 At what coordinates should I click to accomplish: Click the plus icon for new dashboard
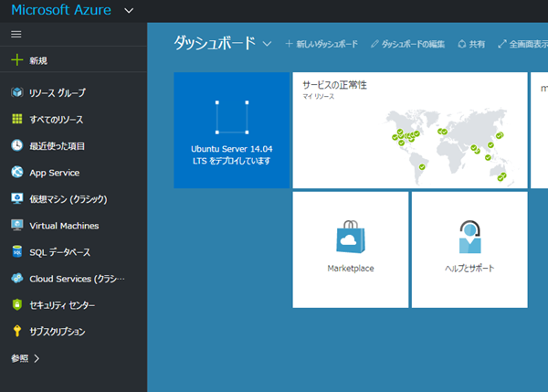coord(289,44)
